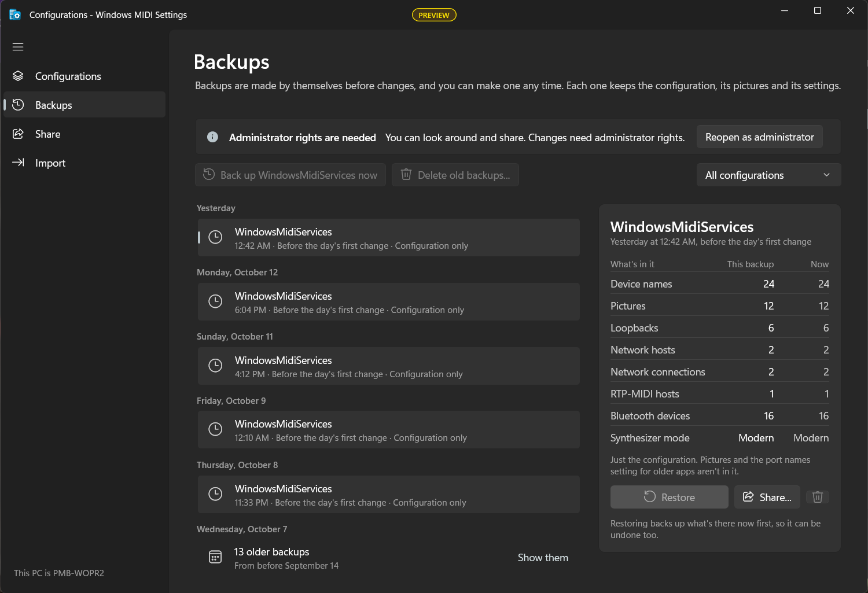This screenshot has height=593, width=868.
Task: Click clock icon of 11:33 PM backup
Action: point(215,494)
